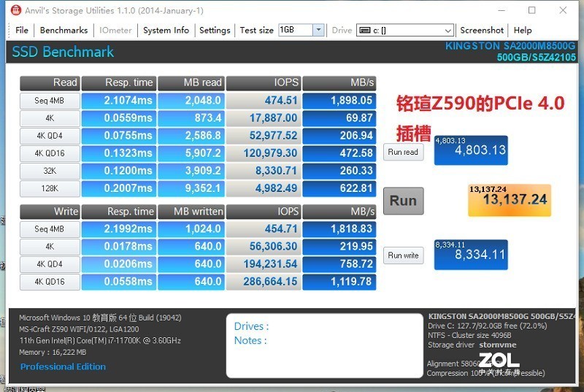
Task: Open the System Info menu
Action: [166, 30]
